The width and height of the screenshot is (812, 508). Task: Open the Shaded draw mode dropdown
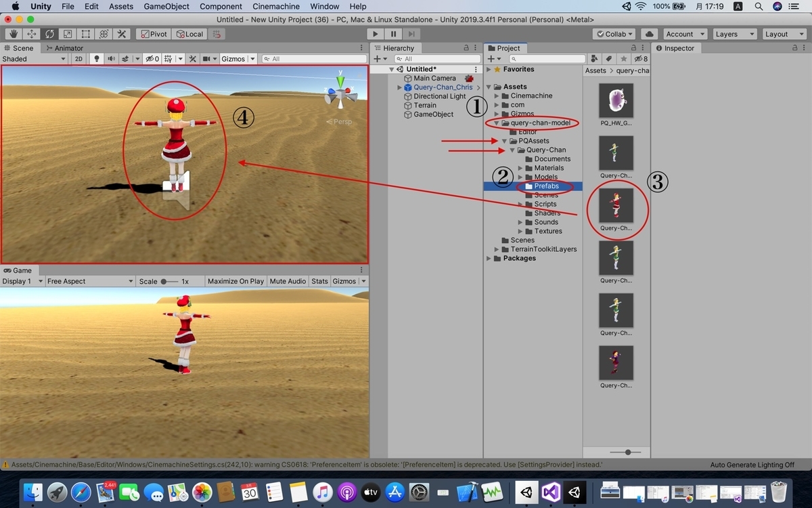[34, 59]
